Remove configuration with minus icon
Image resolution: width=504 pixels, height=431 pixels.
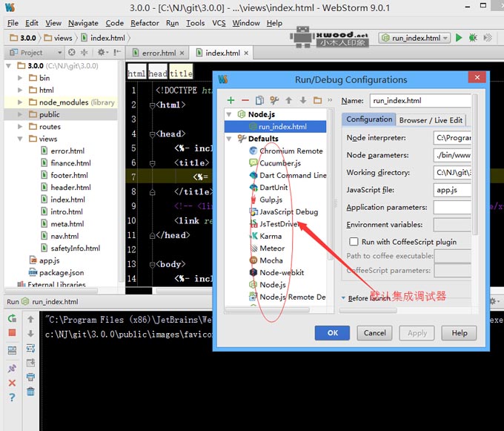[245, 100]
